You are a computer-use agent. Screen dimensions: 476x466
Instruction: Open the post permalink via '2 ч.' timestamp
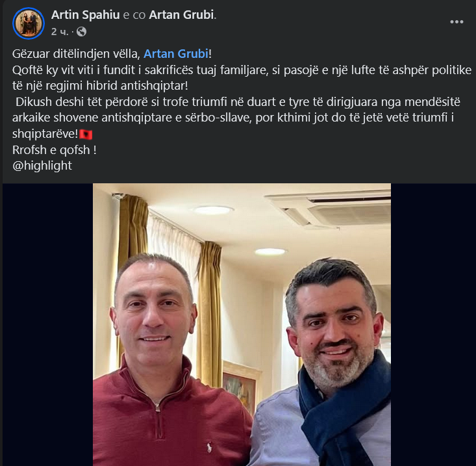(60, 32)
